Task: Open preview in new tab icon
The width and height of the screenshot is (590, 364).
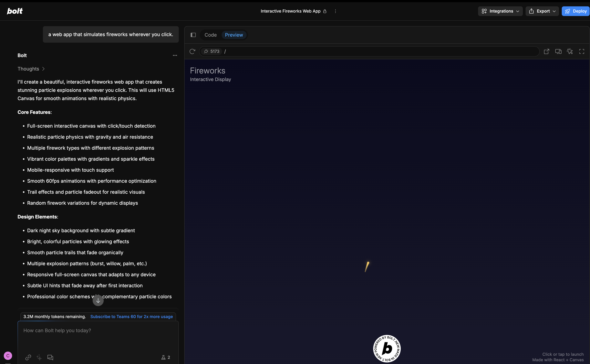Action: (x=546, y=51)
